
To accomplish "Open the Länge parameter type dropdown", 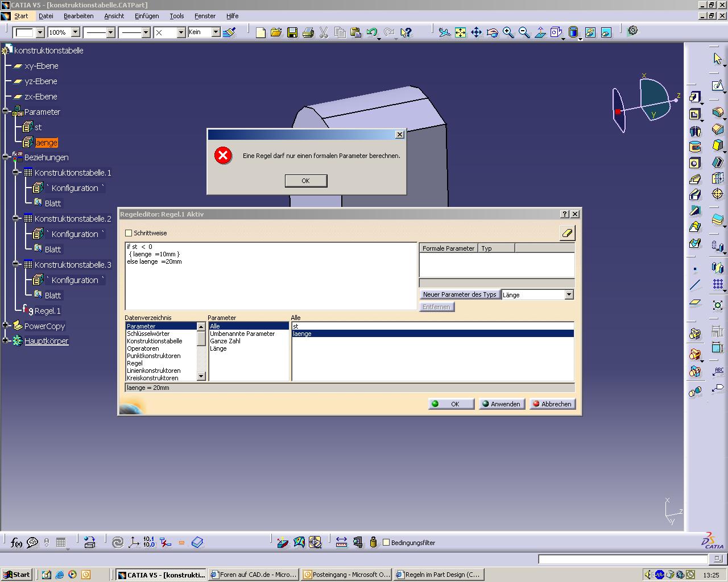I will click(569, 294).
